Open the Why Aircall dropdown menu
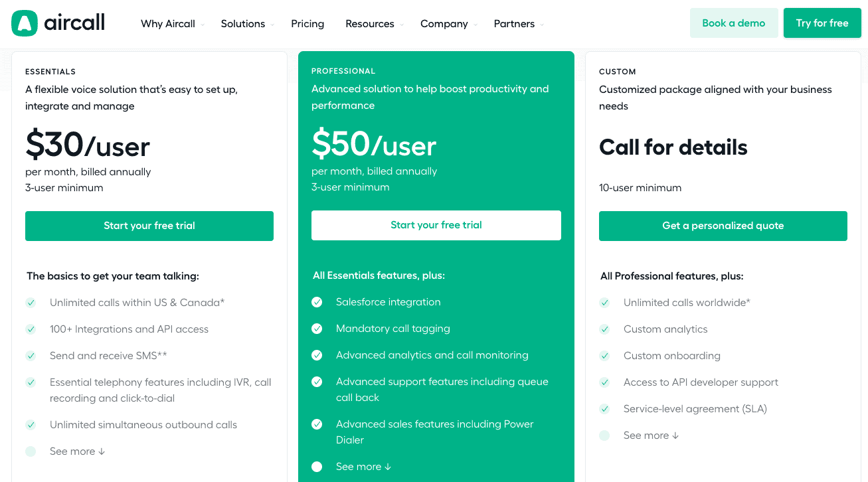 pos(172,24)
